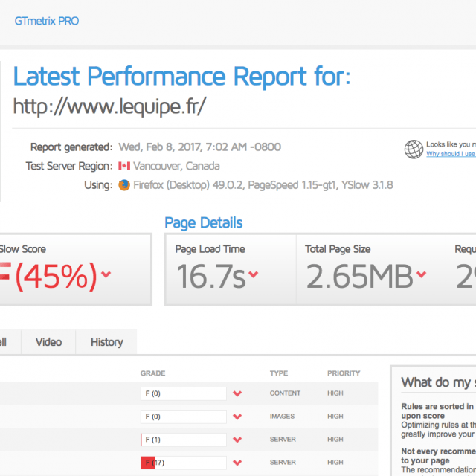The width and height of the screenshot is (476, 476).
Task: Sort by the PRIORITY column header
Action: point(344,373)
